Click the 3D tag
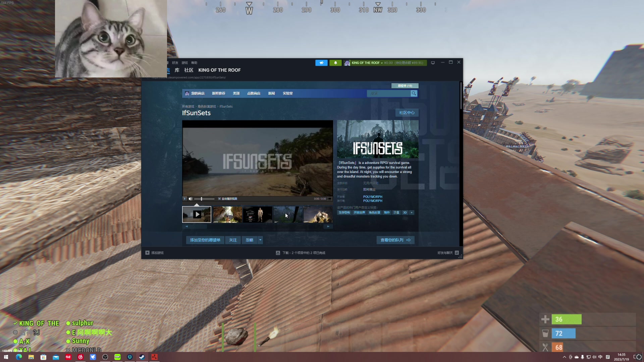 coord(405,213)
